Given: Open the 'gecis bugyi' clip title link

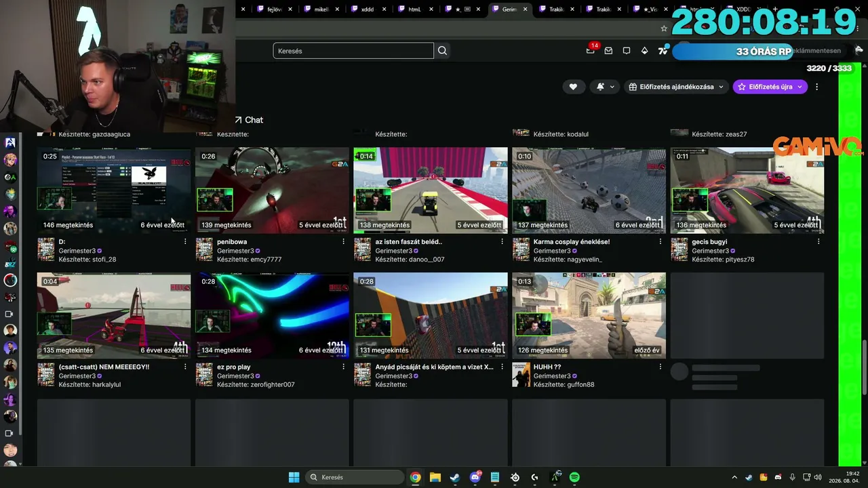Looking at the screenshot, I should pyautogui.click(x=709, y=242).
